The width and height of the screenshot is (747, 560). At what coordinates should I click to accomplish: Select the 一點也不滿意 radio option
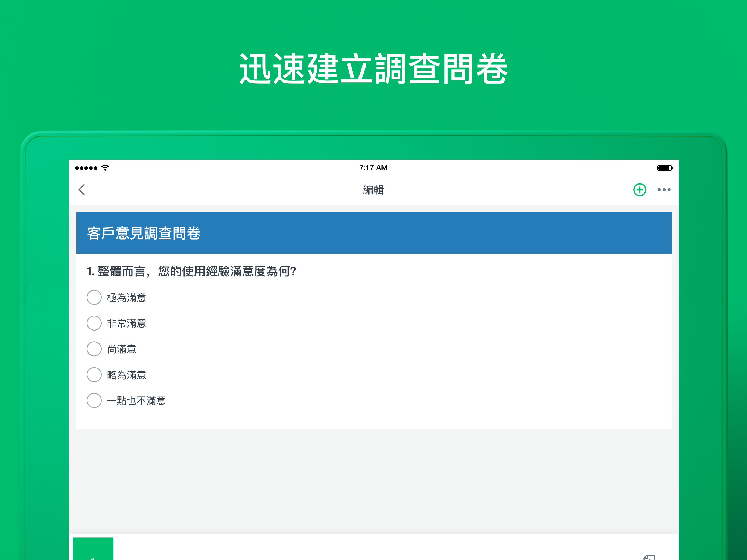(x=94, y=400)
